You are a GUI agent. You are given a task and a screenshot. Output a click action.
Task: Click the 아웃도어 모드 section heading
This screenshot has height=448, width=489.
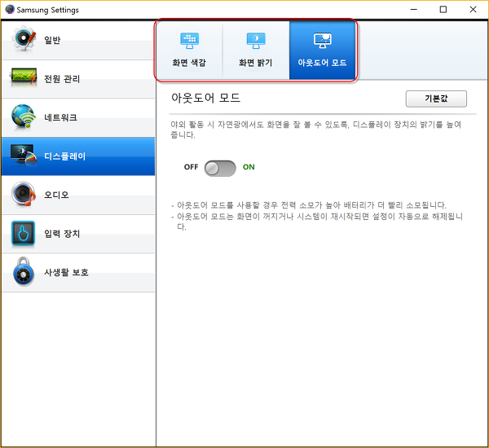206,98
